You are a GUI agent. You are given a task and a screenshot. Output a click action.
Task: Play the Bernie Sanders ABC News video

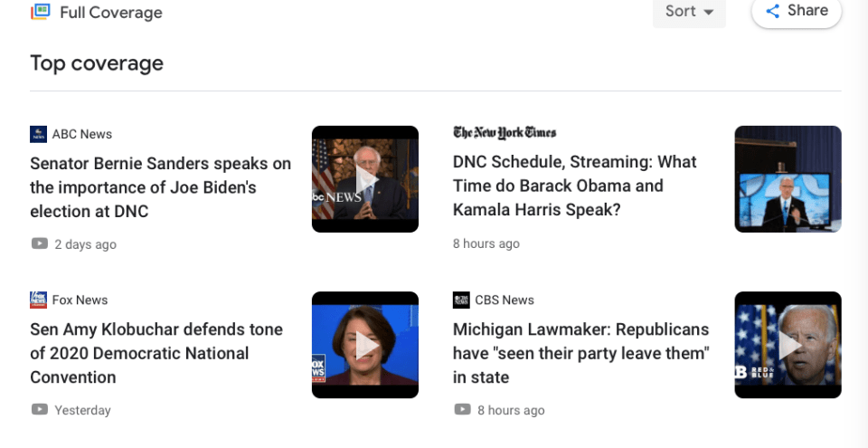365,179
